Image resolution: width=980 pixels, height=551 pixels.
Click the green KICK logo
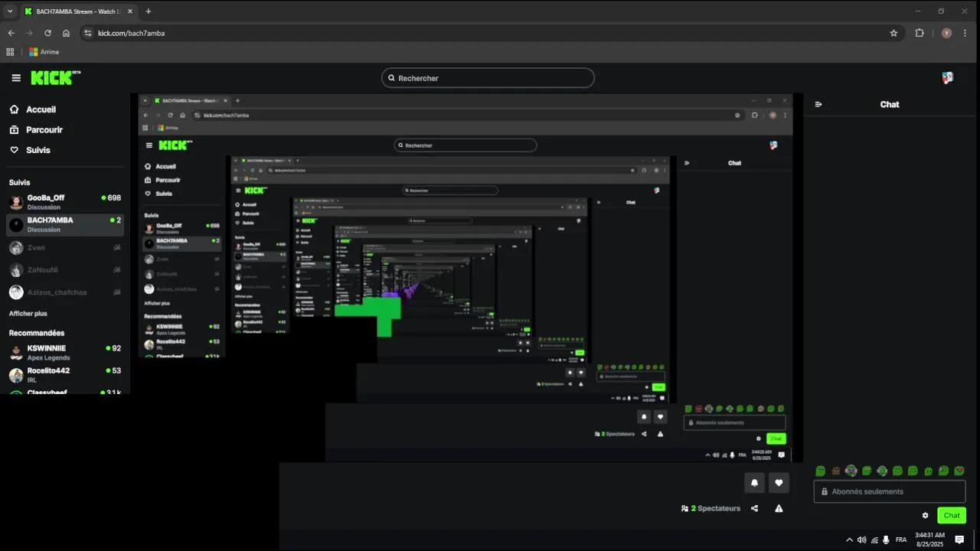(x=55, y=78)
